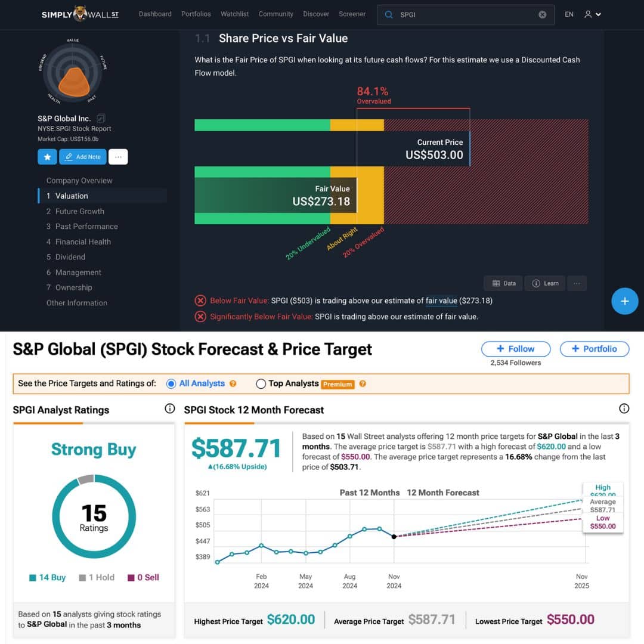The height and width of the screenshot is (644, 644).
Task: Open the Screener nav item
Action: 352,14
